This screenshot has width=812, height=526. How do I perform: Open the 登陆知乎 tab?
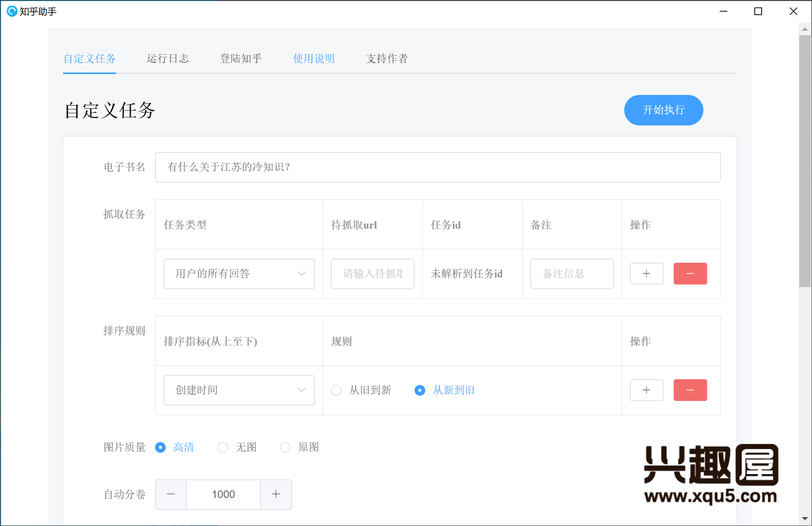(x=241, y=59)
